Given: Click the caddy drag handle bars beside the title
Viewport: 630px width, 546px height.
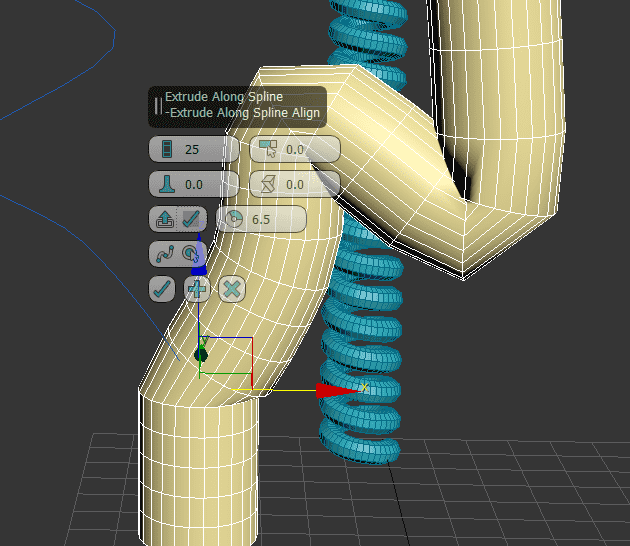Looking at the screenshot, I should point(158,106).
